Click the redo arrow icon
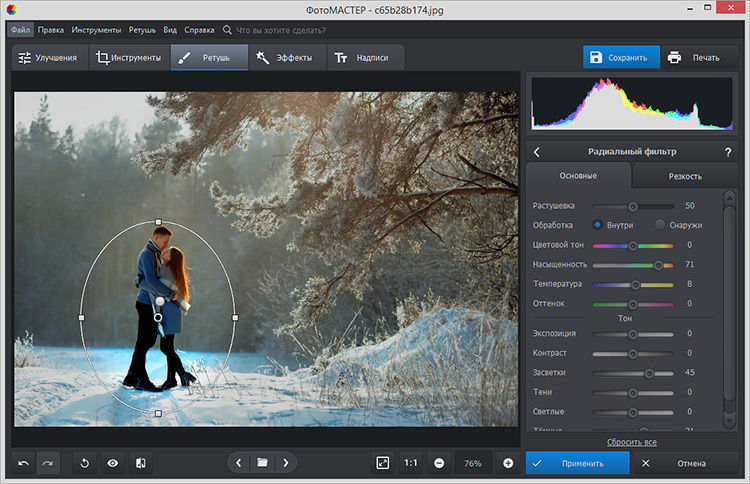This screenshot has height=484, width=750. [x=48, y=463]
